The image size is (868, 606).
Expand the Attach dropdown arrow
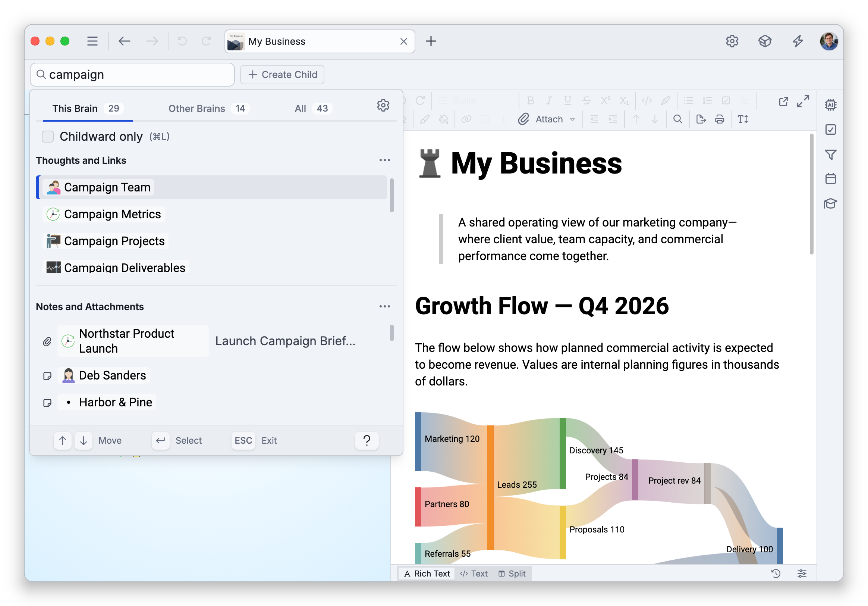pos(572,119)
